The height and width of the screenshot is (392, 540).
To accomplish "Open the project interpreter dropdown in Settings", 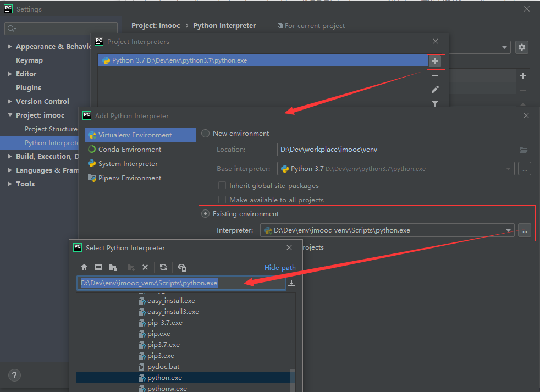I will pos(504,47).
